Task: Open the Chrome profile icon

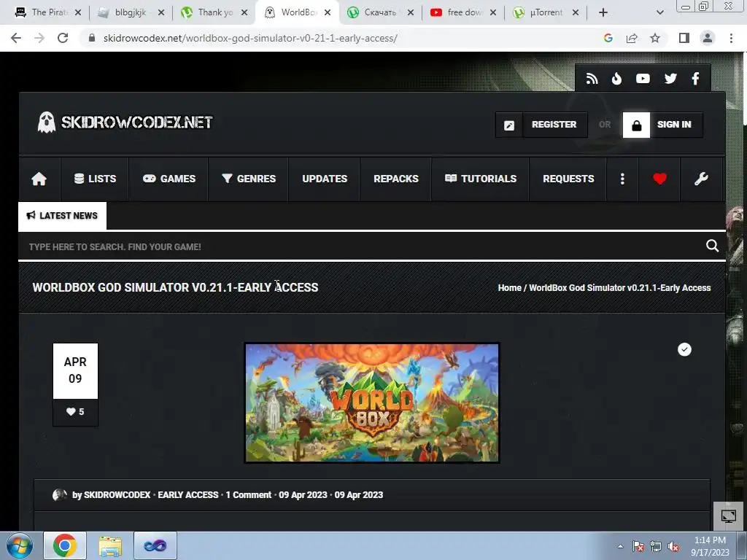Action: pos(708,38)
